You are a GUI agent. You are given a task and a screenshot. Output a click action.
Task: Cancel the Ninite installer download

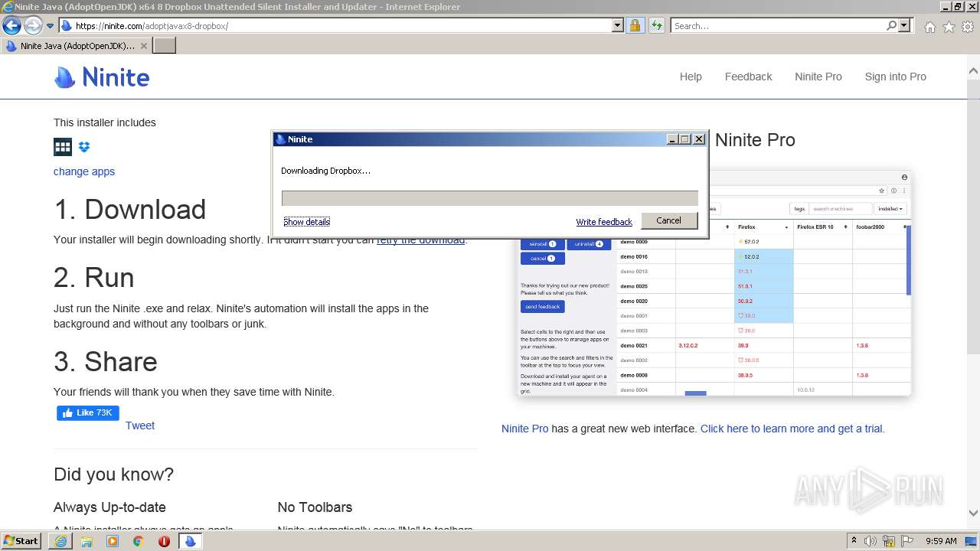click(x=668, y=220)
